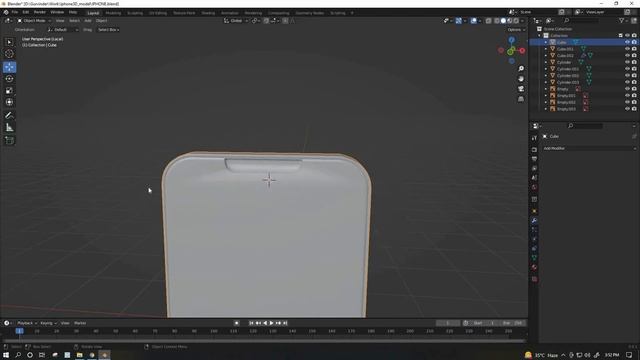Open the Physics properties tab

coord(534,239)
